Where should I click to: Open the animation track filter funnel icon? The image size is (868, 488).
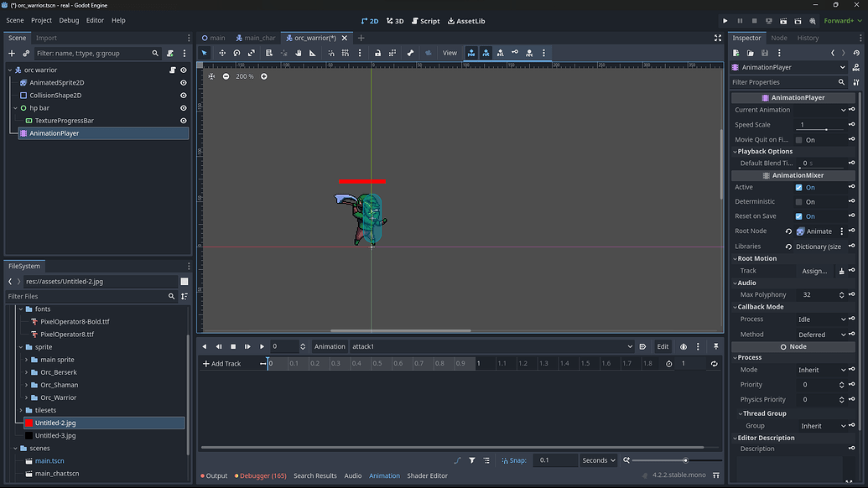471,460
